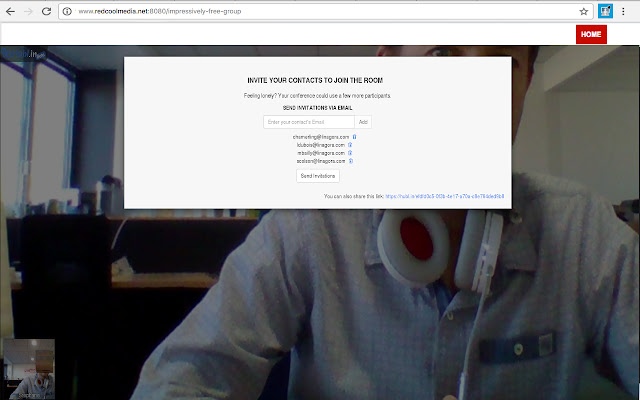Reload the current page
Image resolution: width=640 pixels, height=400 pixels.
coord(47,11)
